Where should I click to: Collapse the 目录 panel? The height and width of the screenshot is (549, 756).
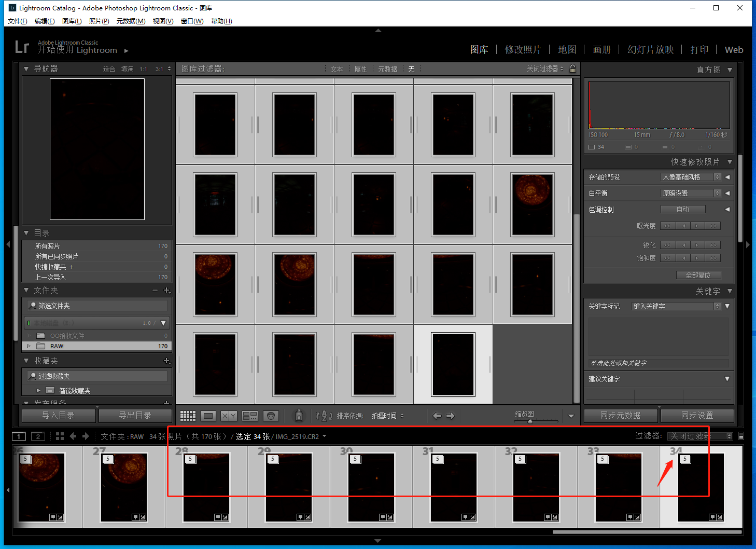click(26, 233)
